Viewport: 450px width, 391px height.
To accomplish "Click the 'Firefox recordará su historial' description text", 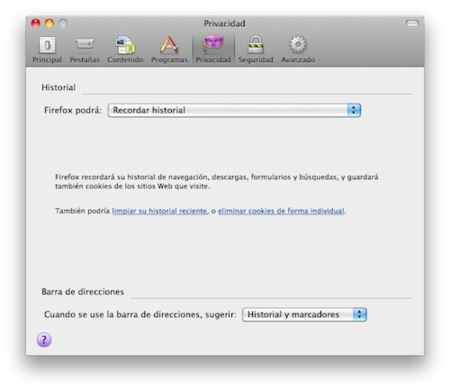I will tap(217, 182).
